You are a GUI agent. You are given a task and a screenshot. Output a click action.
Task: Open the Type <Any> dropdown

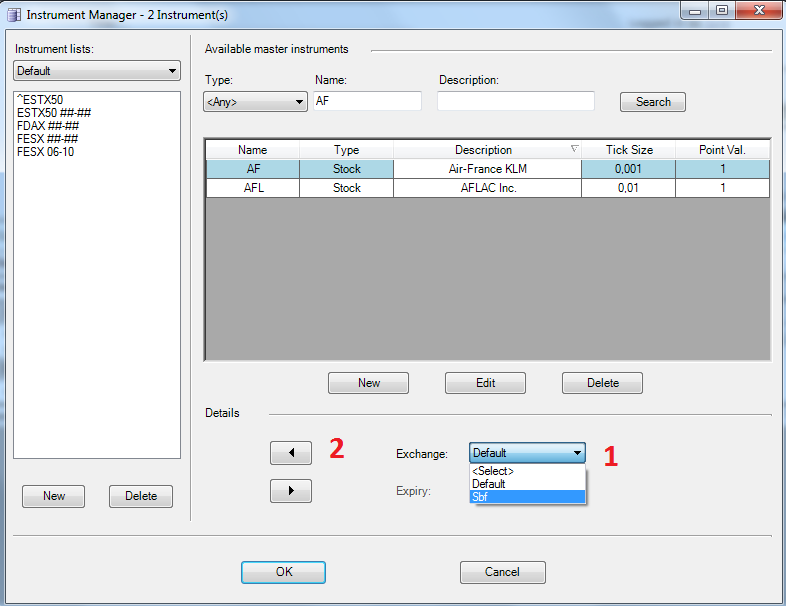click(255, 102)
